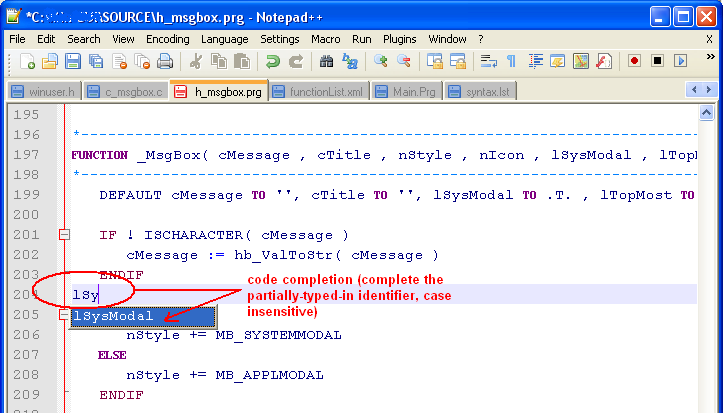Toggle the indent guide toolbar button
The image size is (723, 413).
point(534,61)
